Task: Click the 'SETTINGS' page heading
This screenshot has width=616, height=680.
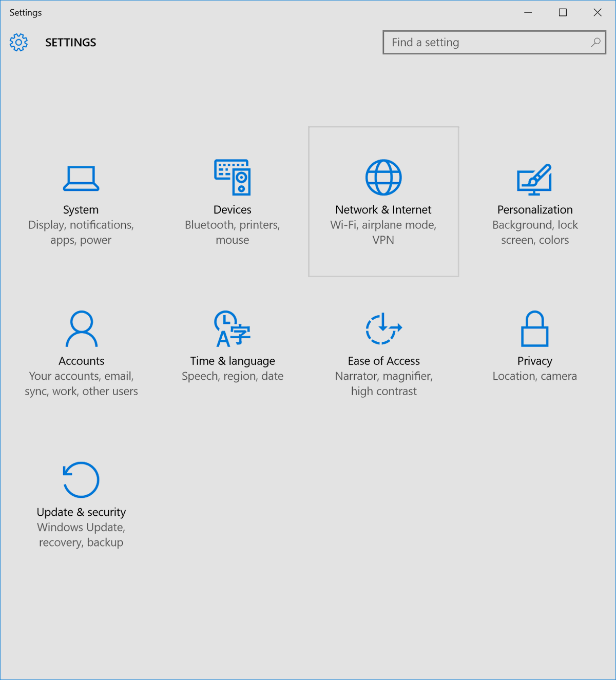Action: point(71,43)
